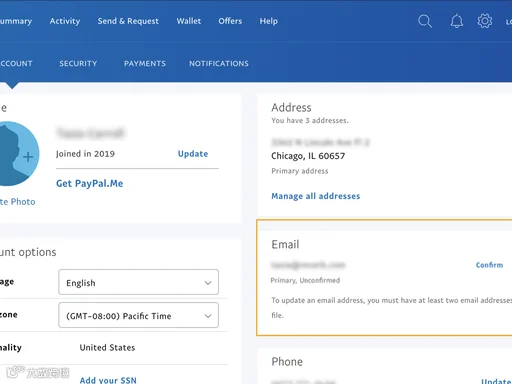Open the English language dropdown
This screenshot has width=512, height=384.
(x=138, y=282)
